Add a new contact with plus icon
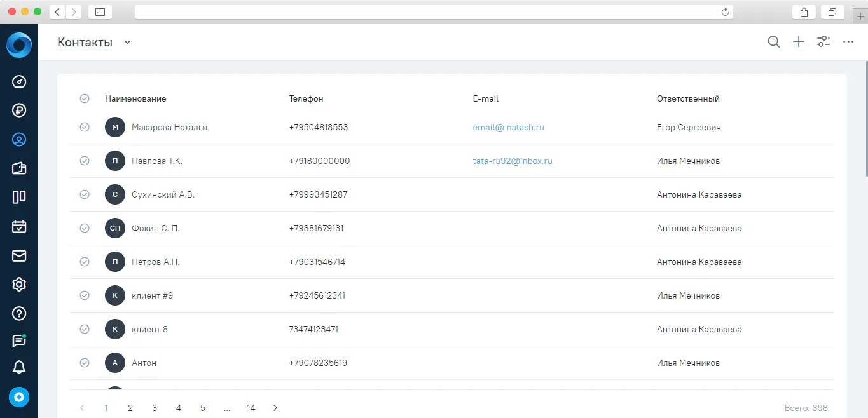 click(x=799, y=42)
